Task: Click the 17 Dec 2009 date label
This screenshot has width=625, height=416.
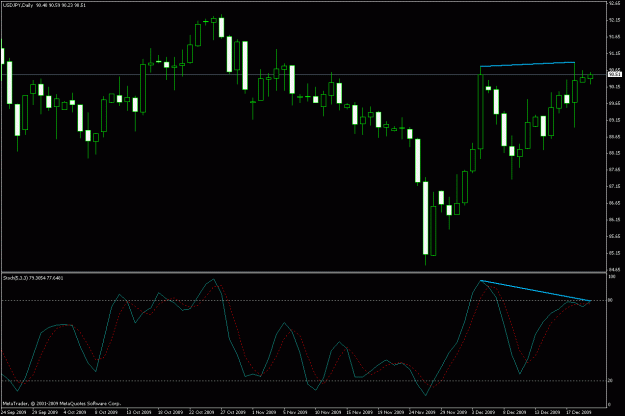Action: tap(579, 412)
